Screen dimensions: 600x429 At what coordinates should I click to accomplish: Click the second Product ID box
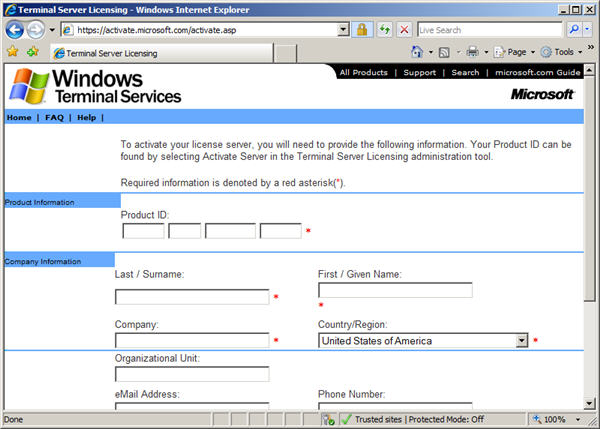click(x=184, y=231)
